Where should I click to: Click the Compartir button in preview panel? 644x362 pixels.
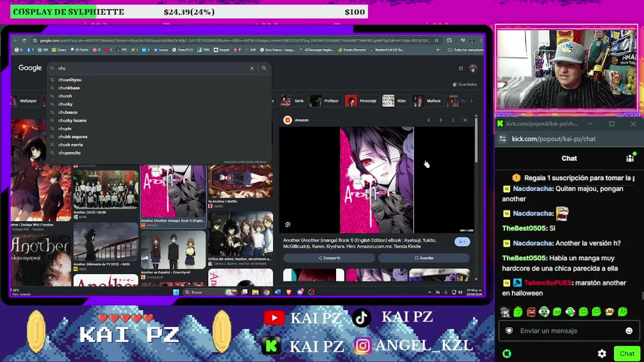pos(329,258)
